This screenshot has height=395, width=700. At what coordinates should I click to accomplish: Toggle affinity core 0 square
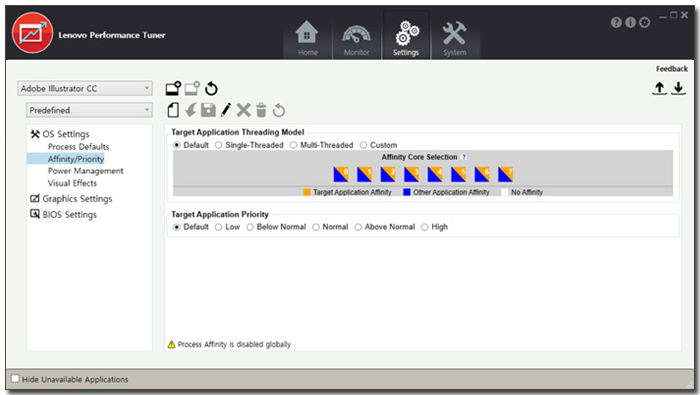point(341,175)
